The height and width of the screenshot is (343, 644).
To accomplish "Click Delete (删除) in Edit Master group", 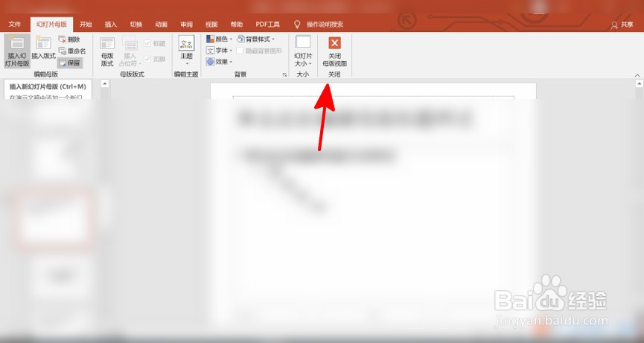I will (69, 39).
